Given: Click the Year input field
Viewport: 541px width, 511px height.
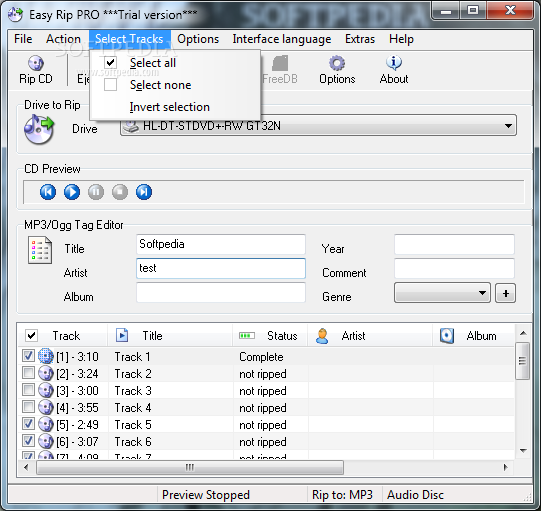Looking at the screenshot, I should 454,244.
